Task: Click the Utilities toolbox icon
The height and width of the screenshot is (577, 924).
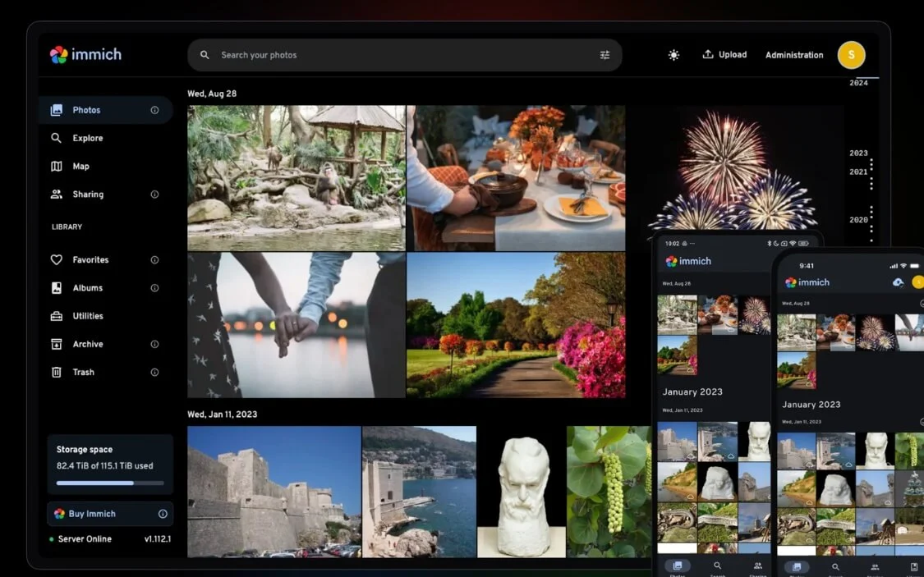Action: [57, 316]
